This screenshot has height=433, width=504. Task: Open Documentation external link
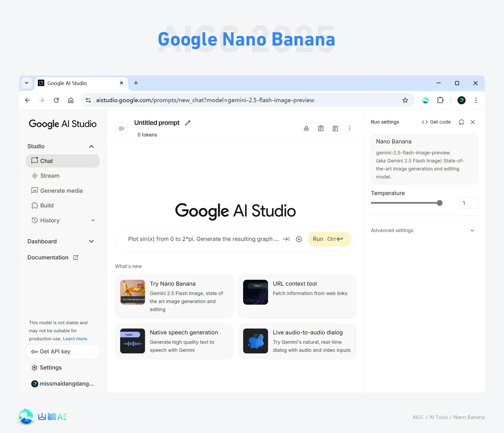(53, 257)
